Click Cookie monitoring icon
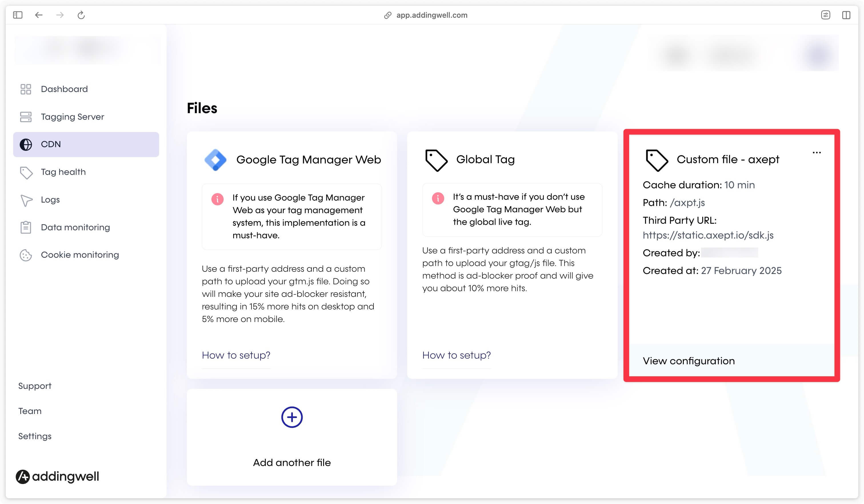This screenshot has height=504, width=864. point(26,255)
